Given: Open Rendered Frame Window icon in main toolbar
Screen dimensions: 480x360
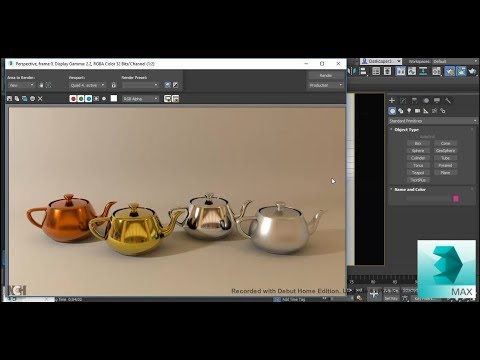Looking at the screenshot, I should [x=461, y=71].
